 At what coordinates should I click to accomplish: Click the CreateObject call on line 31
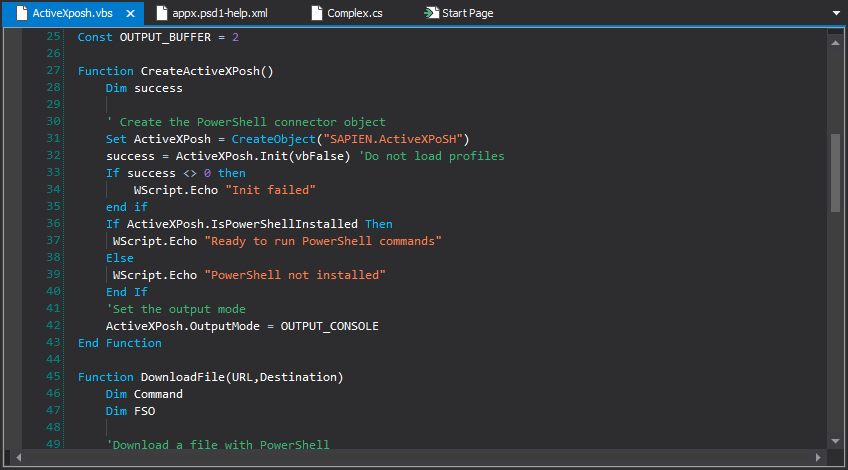273,139
